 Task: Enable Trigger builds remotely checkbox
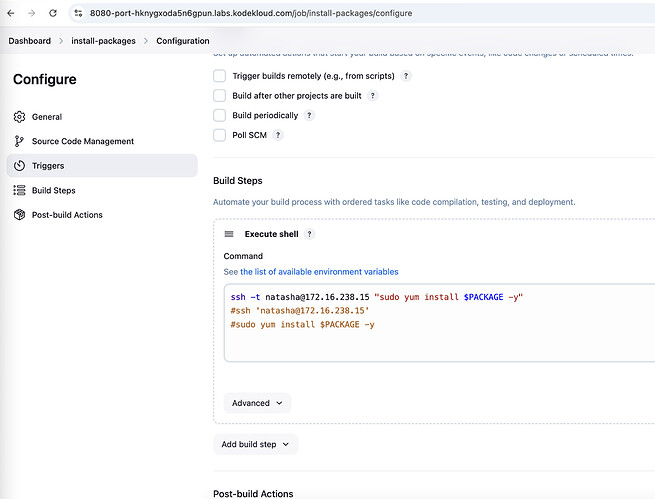[220, 76]
